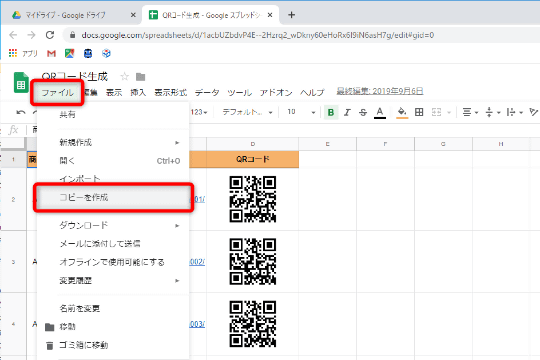Open horizontal align dropdown
The width and height of the screenshot is (540, 360).
470,112
